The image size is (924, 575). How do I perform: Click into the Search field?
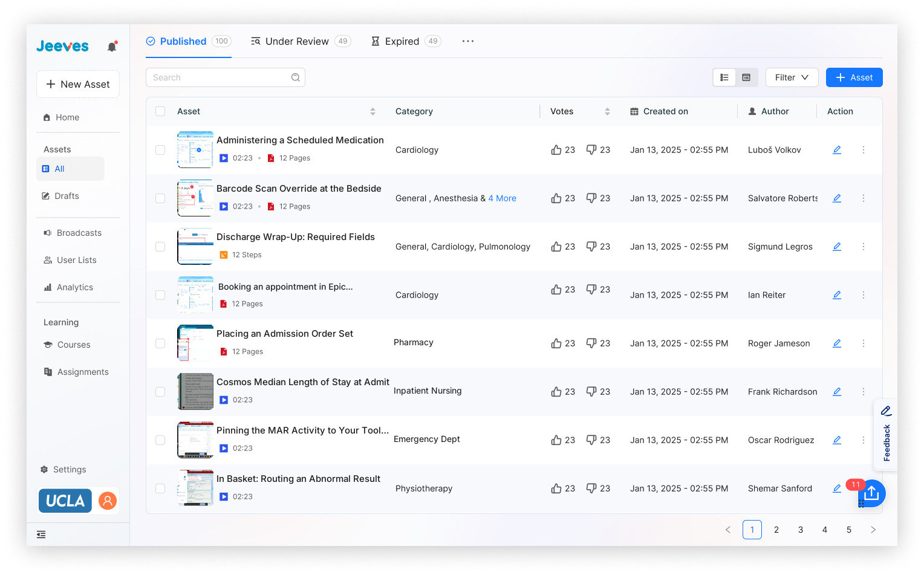[x=225, y=77]
